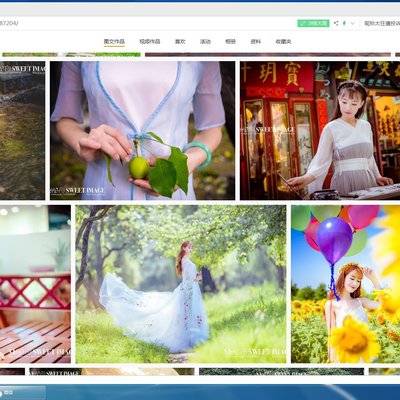Screen dimensions: 400x400
Task: Open photo of hands holding green fruit
Action: [142, 131]
